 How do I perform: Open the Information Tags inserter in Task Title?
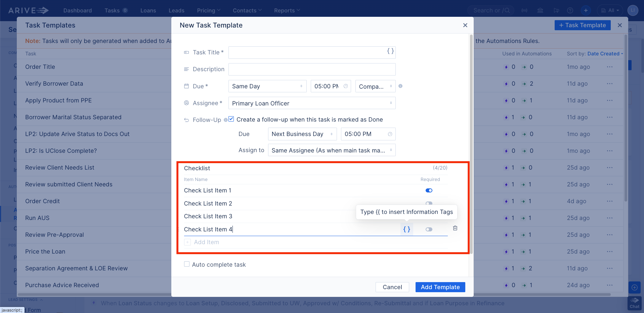(390, 51)
